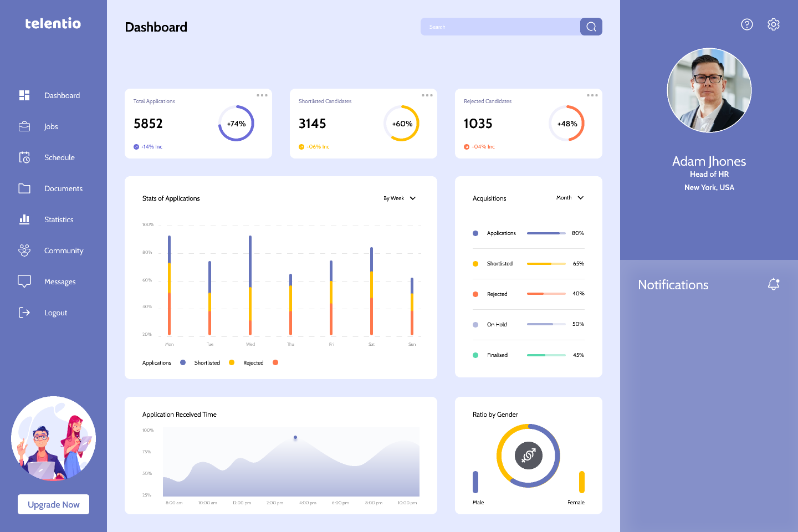Open the Jobs menu item
Screen dimensions: 798x532
(51, 126)
